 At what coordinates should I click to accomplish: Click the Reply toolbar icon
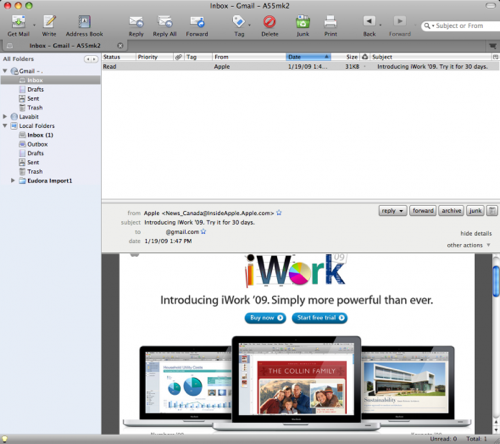[136, 22]
